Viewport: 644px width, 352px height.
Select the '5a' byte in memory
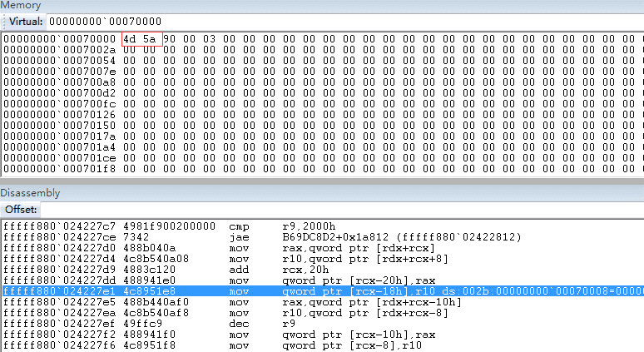[x=150, y=39]
